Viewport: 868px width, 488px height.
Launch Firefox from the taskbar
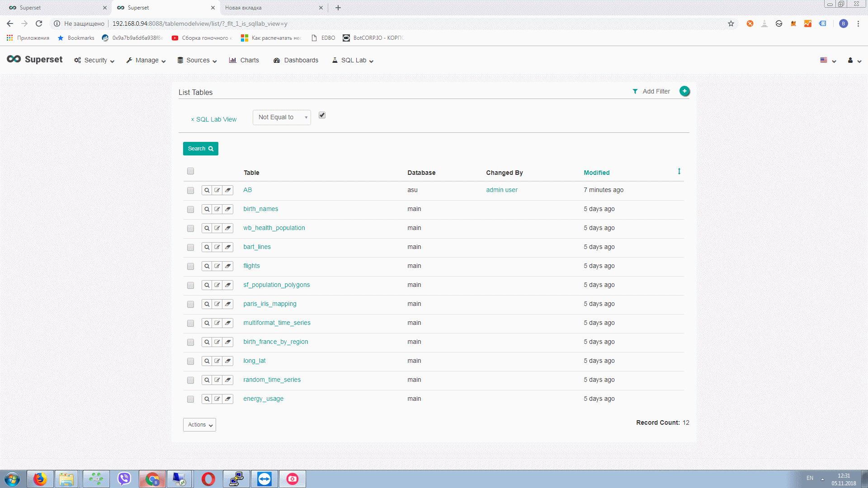point(40,479)
